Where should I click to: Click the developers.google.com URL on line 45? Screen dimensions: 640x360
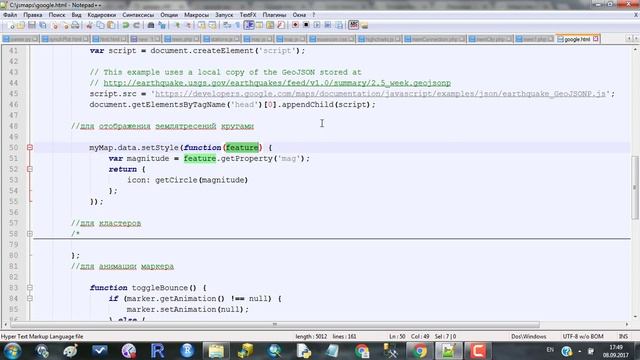coord(380,93)
